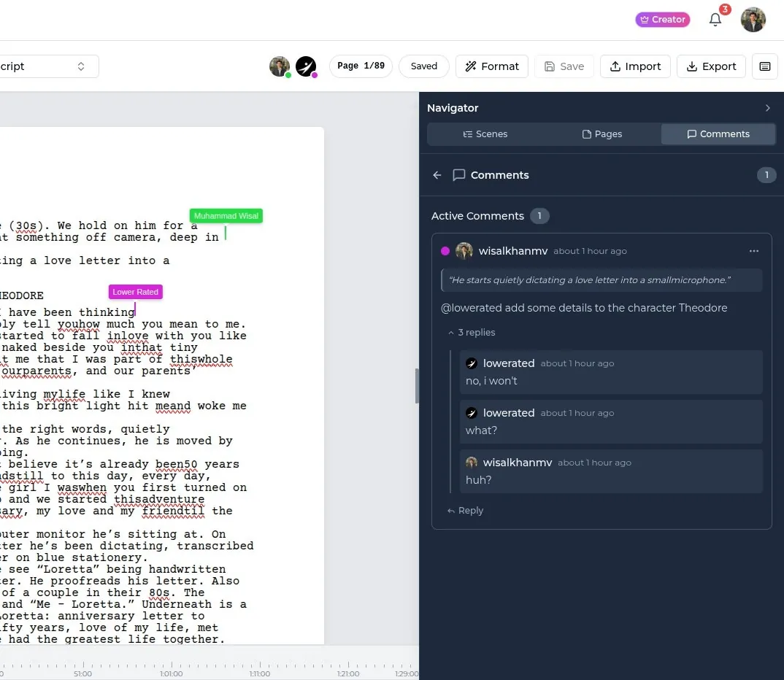The image size is (784, 680).
Task: Click the 1:01:00 mark on the timeline
Action: (171, 673)
